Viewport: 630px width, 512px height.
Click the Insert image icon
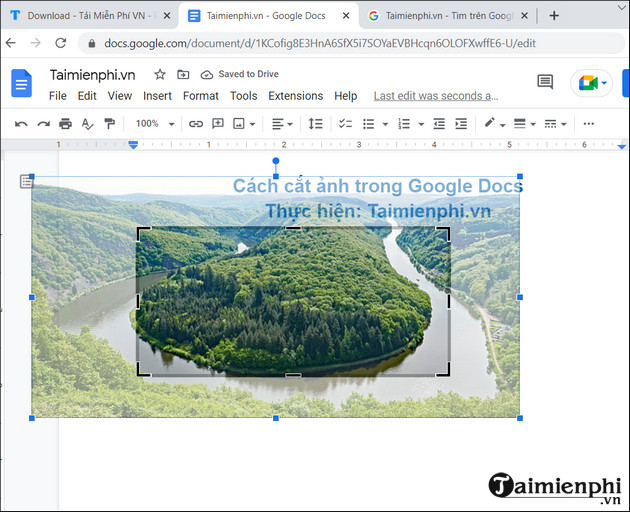click(x=239, y=124)
